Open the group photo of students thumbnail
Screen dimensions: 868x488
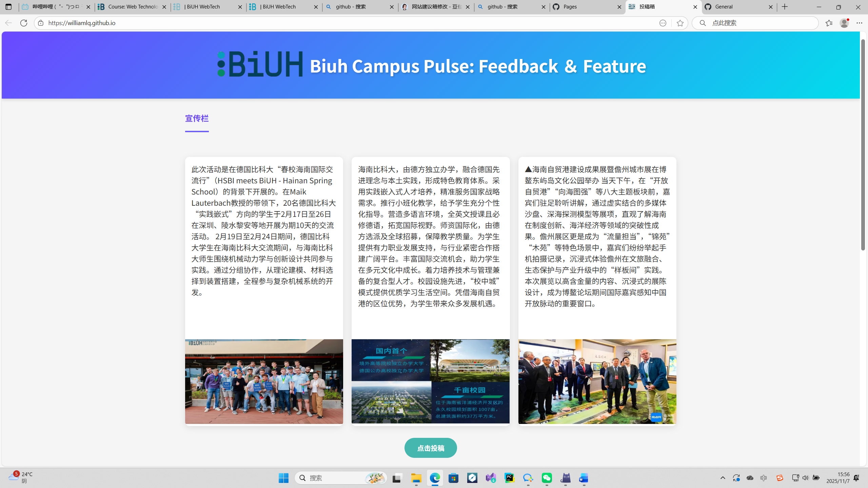264,381
